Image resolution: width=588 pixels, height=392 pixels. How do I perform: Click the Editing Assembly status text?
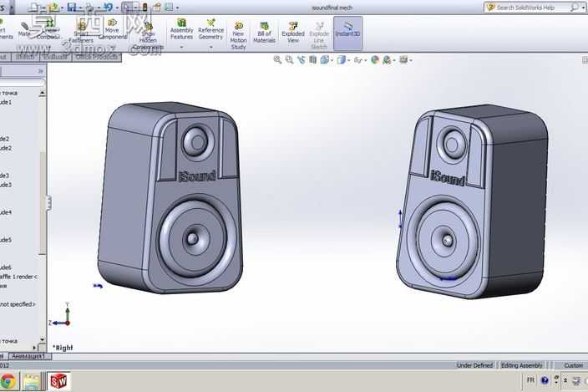pos(522,365)
